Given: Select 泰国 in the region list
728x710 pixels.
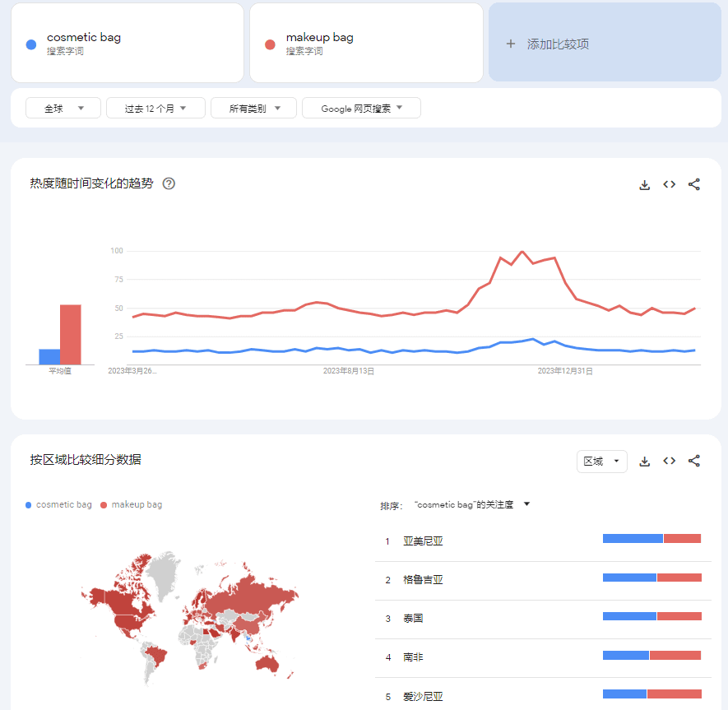Looking at the screenshot, I should [413, 619].
